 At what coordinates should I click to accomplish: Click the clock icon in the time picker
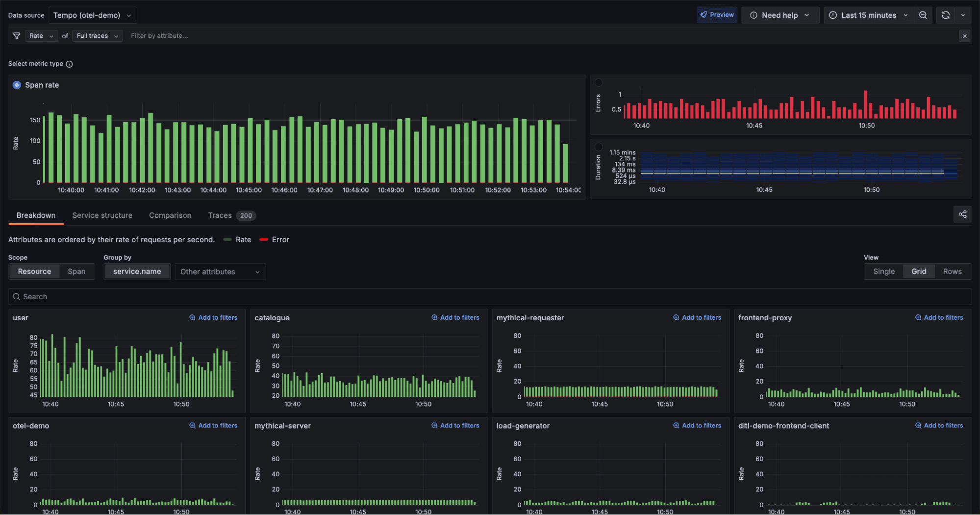point(832,15)
